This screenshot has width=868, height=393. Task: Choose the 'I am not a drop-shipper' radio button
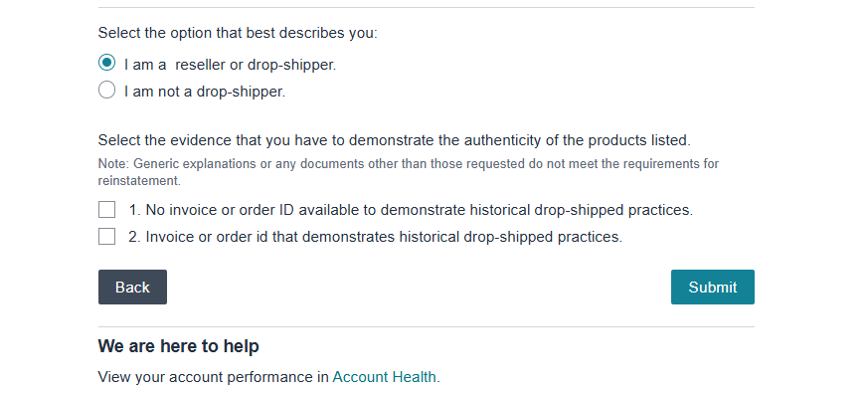pos(106,90)
